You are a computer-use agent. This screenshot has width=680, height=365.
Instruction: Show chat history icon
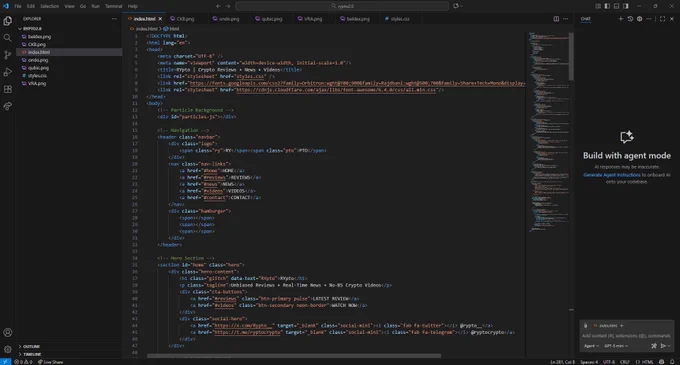tap(630, 19)
